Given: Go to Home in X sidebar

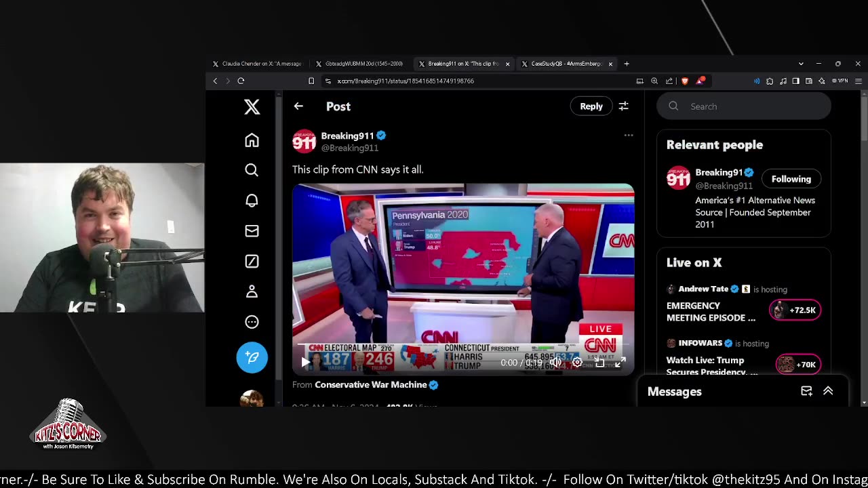Looking at the screenshot, I should click(252, 140).
